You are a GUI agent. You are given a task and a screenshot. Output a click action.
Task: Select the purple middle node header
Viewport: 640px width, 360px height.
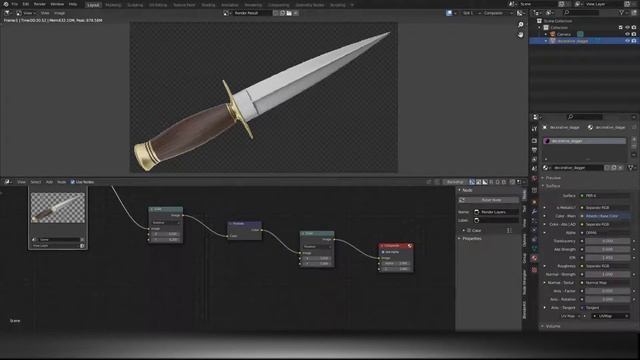coord(244,224)
